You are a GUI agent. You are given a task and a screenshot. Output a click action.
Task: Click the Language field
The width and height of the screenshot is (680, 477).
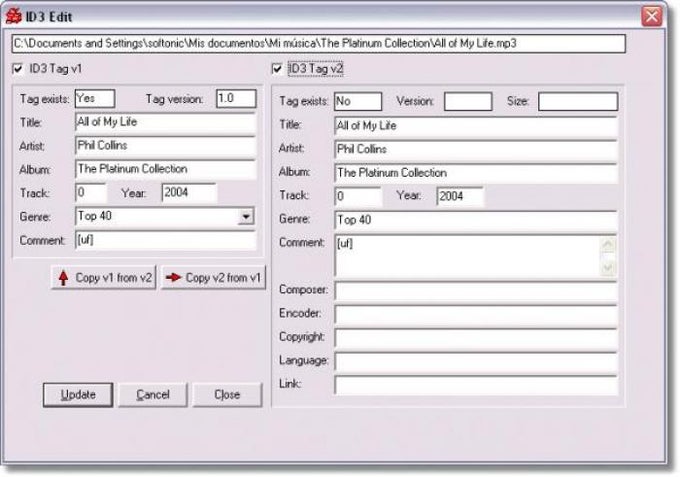476,361
